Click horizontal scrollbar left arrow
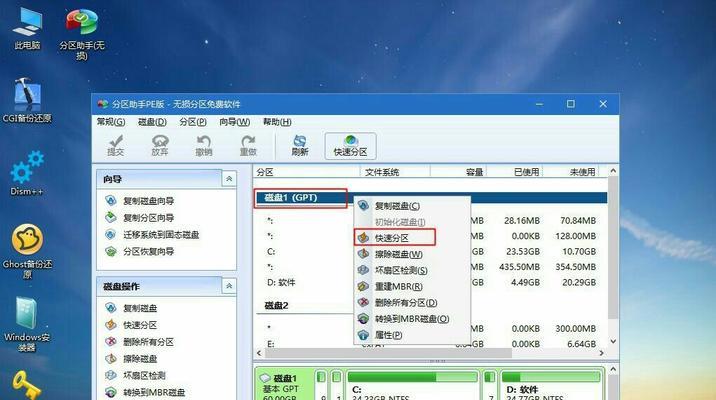This screenshot has width=716, height=400. [259, 353]
